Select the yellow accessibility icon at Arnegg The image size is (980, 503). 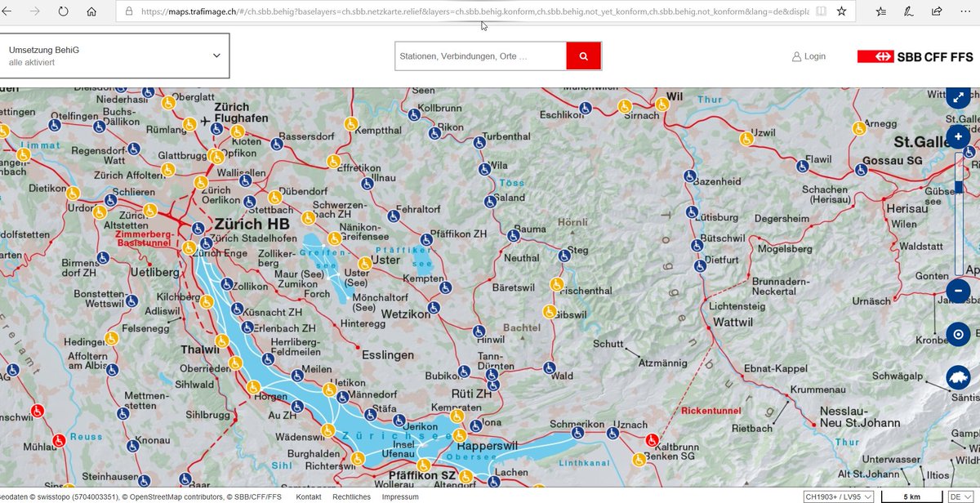tap(858, 128)
